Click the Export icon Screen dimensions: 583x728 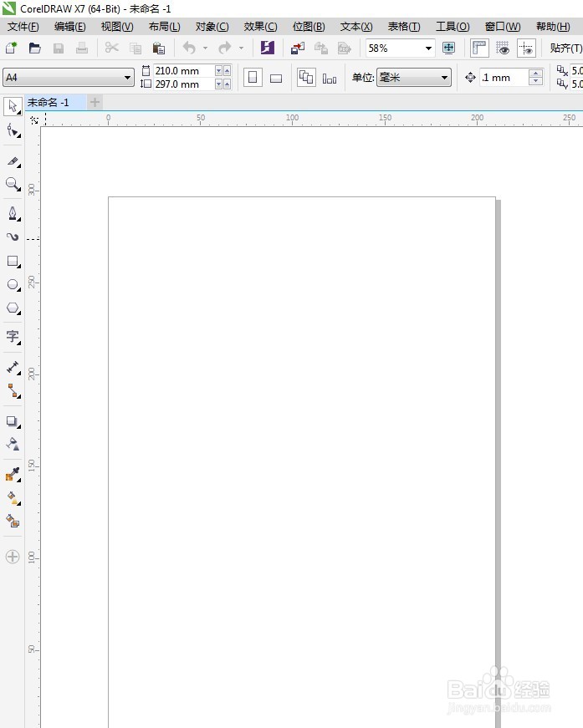[x=321, y=48]
